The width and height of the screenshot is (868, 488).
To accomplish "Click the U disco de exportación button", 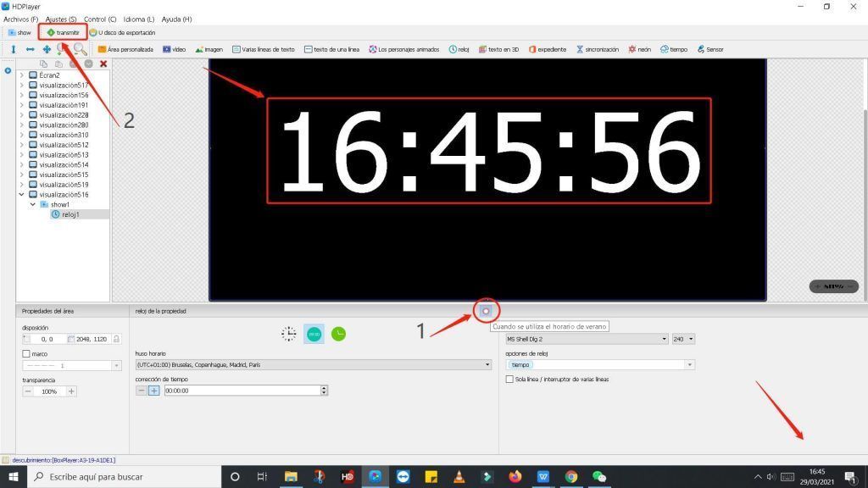I will point(122,33).
